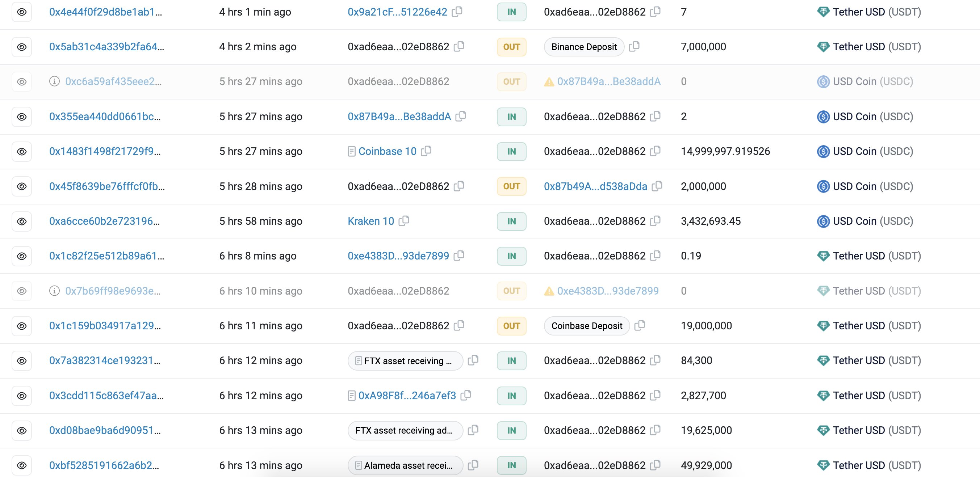
Task: Click the 3,432,693.45 amount value
Action: point(711,221)
